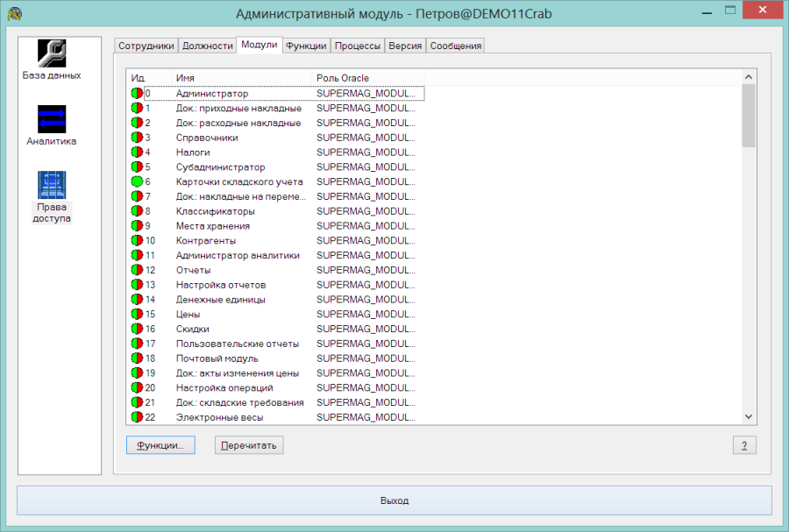Click green icon of Карточки складского учета
The image size is (789, 532).
[137, 181]
